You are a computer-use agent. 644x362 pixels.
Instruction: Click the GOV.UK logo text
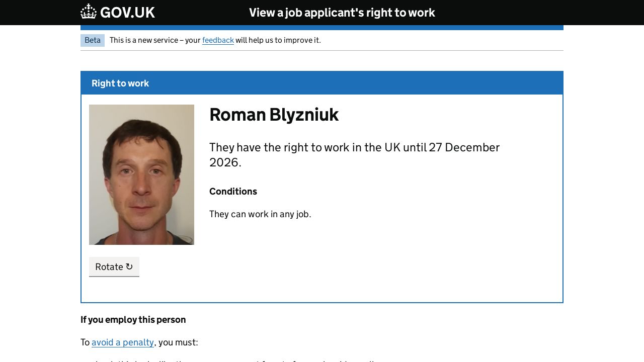click(127, 13)
